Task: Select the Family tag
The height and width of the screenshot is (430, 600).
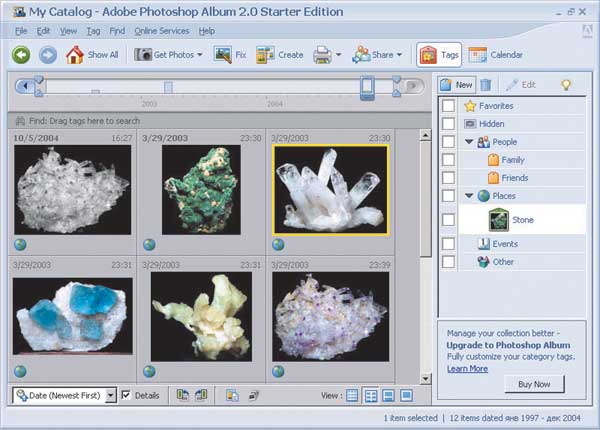Action: click(x=506, y=160)
